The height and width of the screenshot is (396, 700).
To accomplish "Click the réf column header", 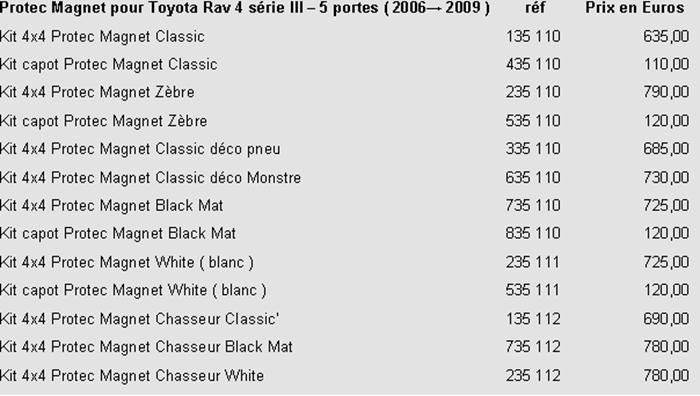I will (535, 8).
